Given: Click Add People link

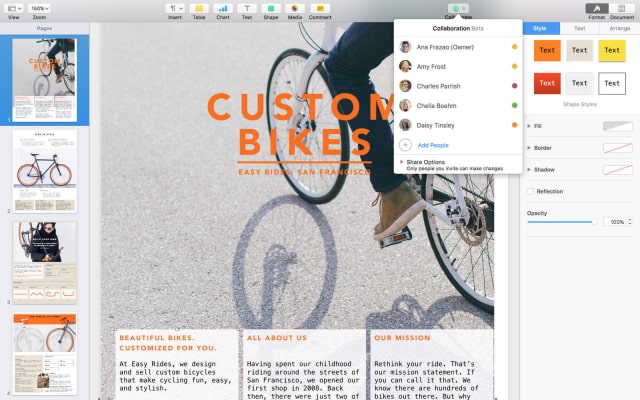Looking at the screenshot, I should click(432, 145).
